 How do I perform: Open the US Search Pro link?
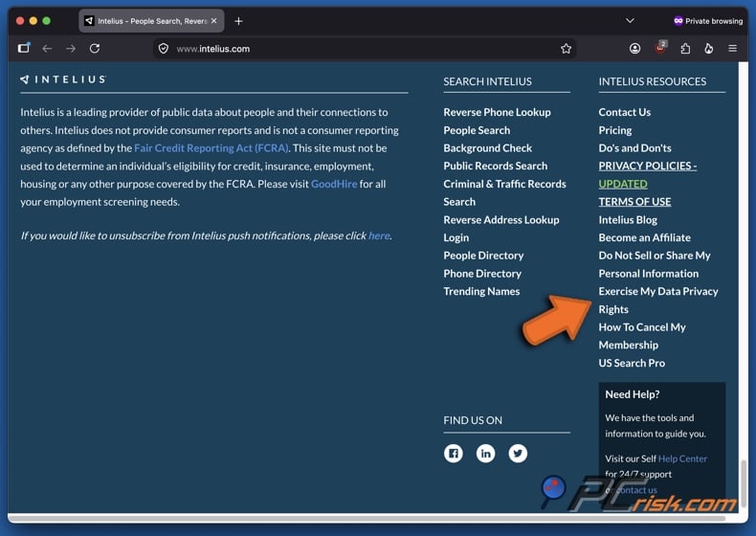(x=632, y=363)
